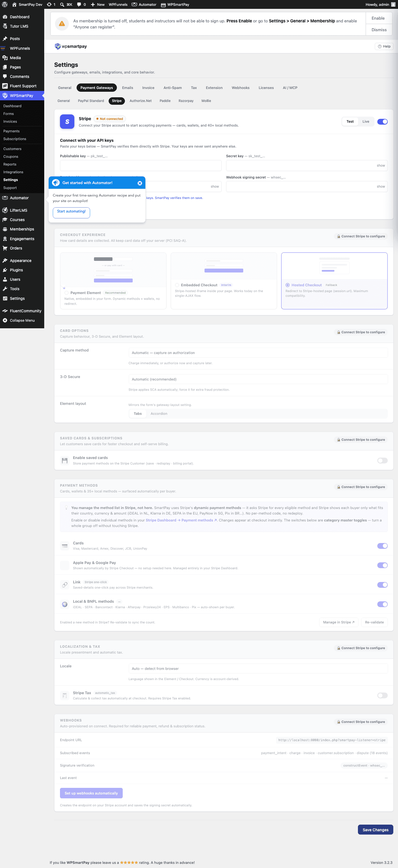Image resolution: width=398 pixels, height=868 pixels.
Task: Toggle Apple Pay & Google Pay switch
Action: coord(382,565)
